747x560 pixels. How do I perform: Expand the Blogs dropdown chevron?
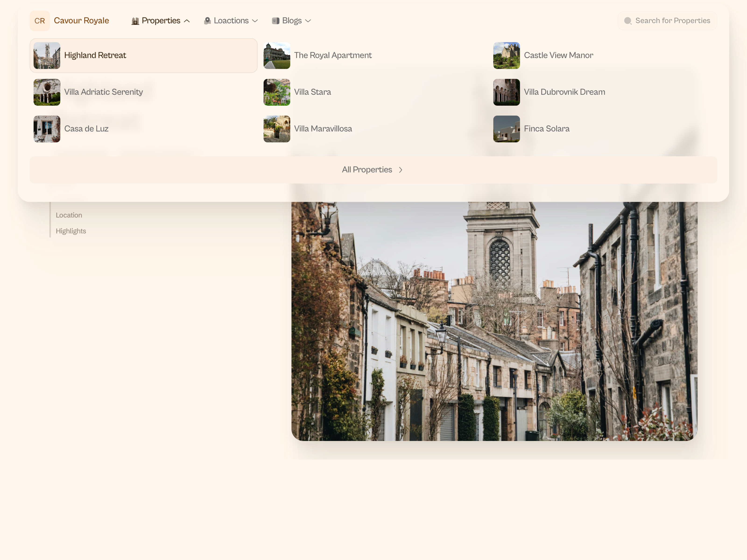pyautogui.click(x=308, y=21)
